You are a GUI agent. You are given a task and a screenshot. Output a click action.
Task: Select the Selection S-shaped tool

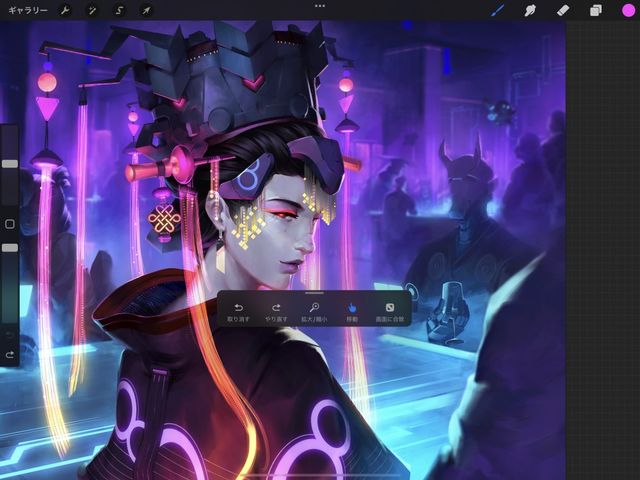[x=119, y=11]
